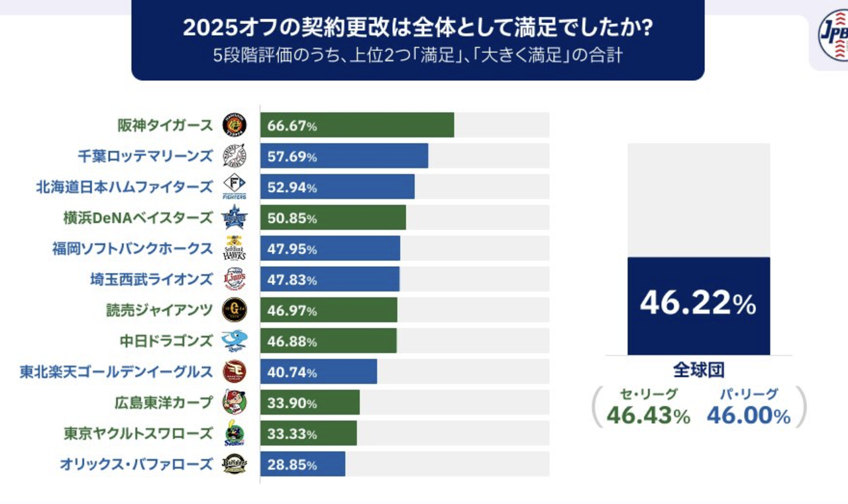Select the Yomiuri Giants round logo

click(234, 310)
